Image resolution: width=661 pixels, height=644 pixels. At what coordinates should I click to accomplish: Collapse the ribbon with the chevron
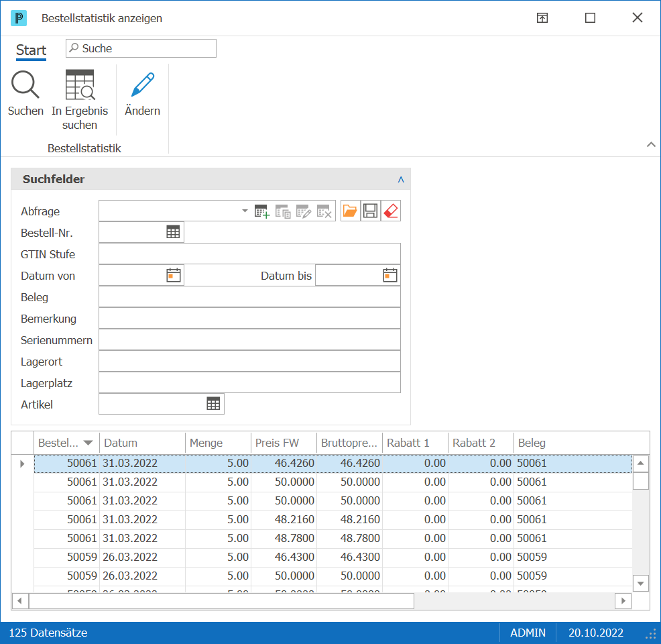click(x=652, y=145)
